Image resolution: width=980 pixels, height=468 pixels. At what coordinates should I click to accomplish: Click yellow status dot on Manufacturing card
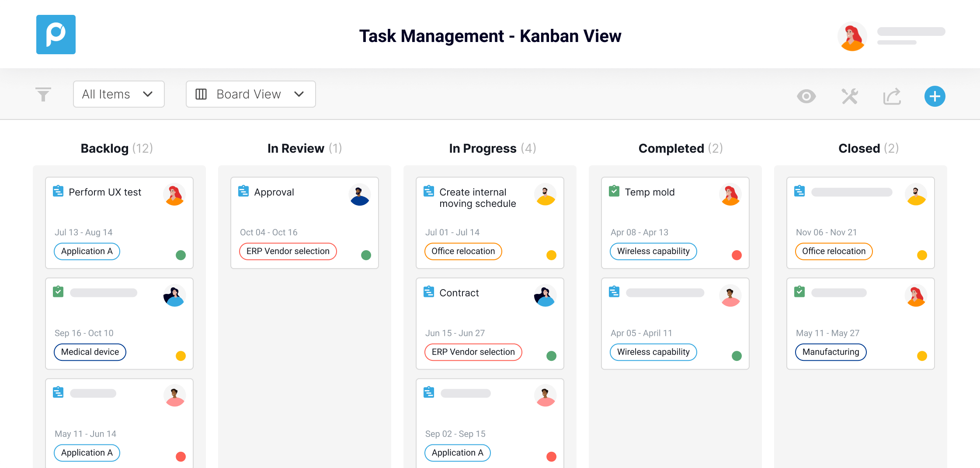(x=922, y=356)
